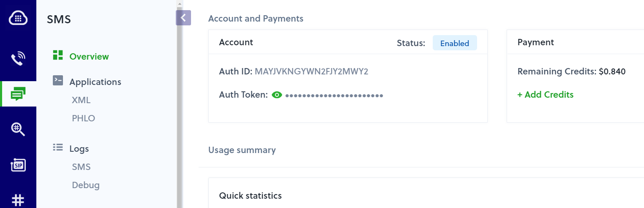Image resolution: width=644 pixels, height=208 pixels.
Task: Click the Applications terminal icon
Action: (58, 81)
